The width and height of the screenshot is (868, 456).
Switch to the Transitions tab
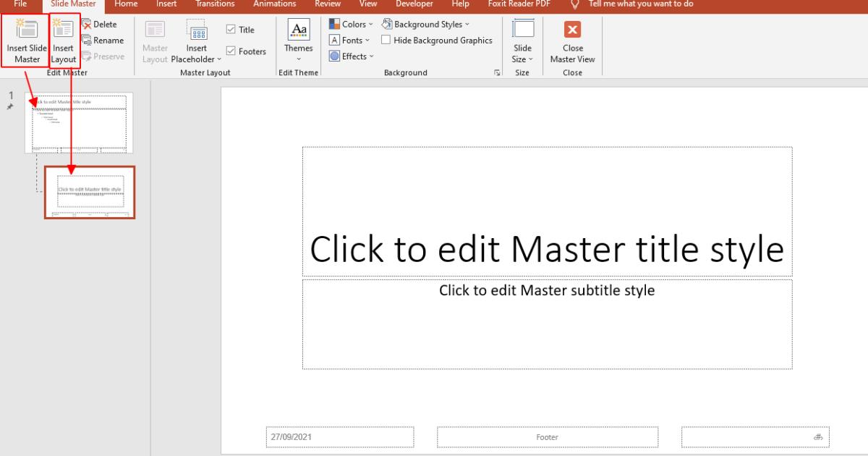coord(215,4)
